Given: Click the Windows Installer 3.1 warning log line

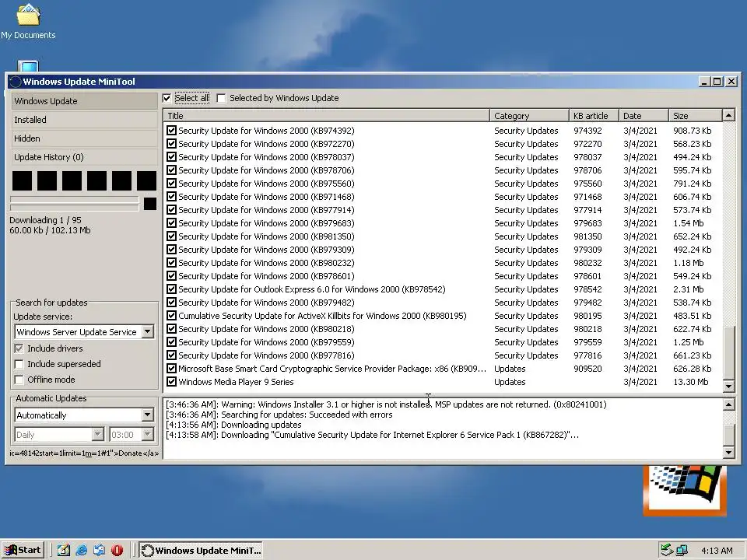Looking at the screenshot, I should [387, 404].
